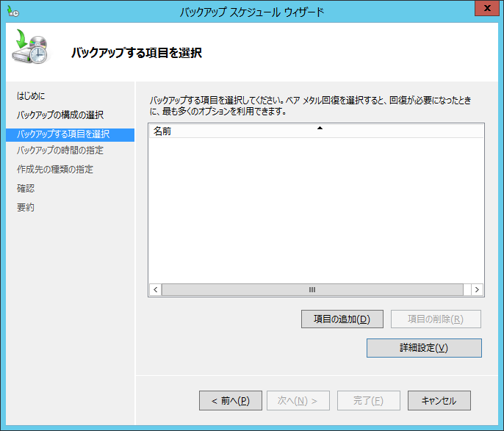Viewport: 504px width, 431px height.
Task: Open the バックアップの構成の選択 step
Action: pos(60,115)
